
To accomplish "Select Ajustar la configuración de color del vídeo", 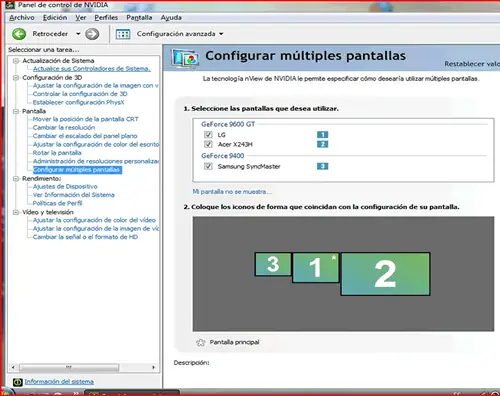I will pyautogui.click(x=94, y=220).
